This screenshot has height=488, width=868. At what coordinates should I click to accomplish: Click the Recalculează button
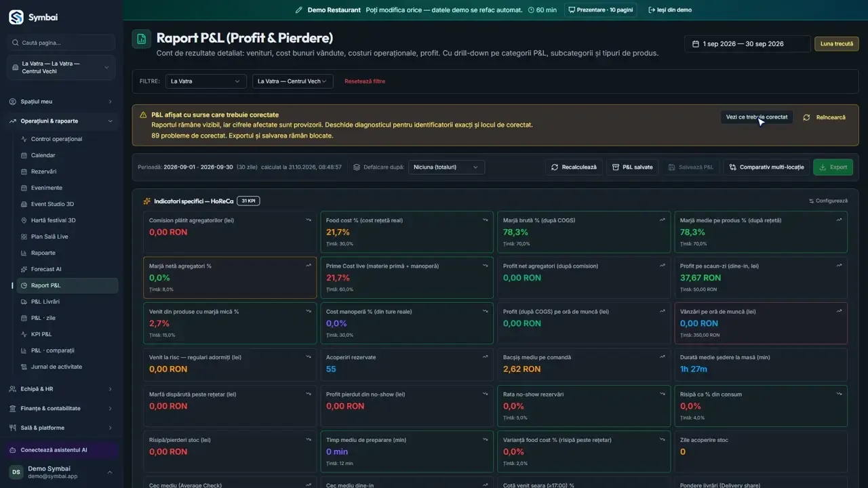point(574,167)
